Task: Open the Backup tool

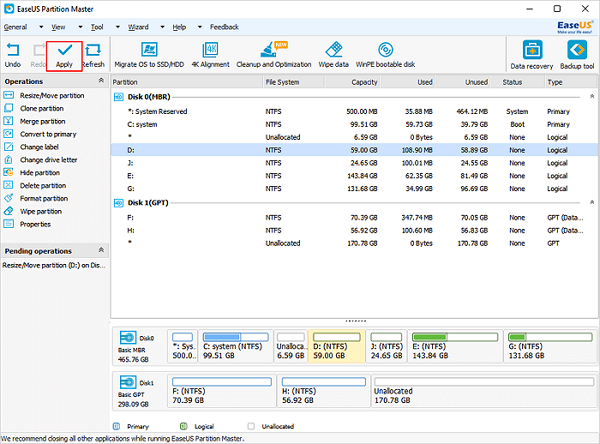Action: [x=577, y=56]
